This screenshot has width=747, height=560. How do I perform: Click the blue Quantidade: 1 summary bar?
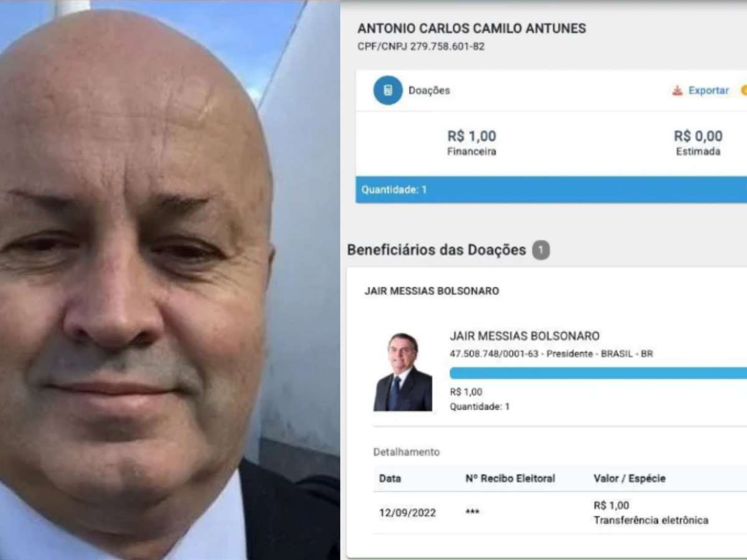pos(552,190)
